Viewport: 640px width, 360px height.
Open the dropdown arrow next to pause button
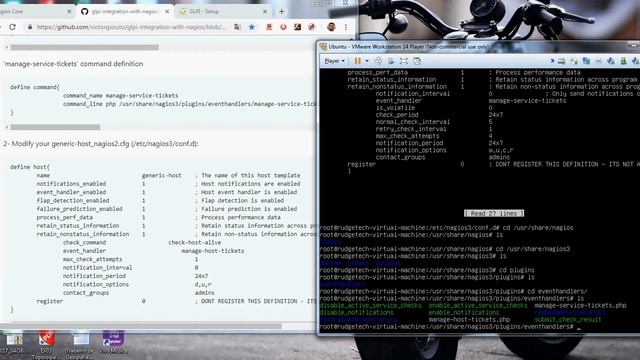coord(367,61)
